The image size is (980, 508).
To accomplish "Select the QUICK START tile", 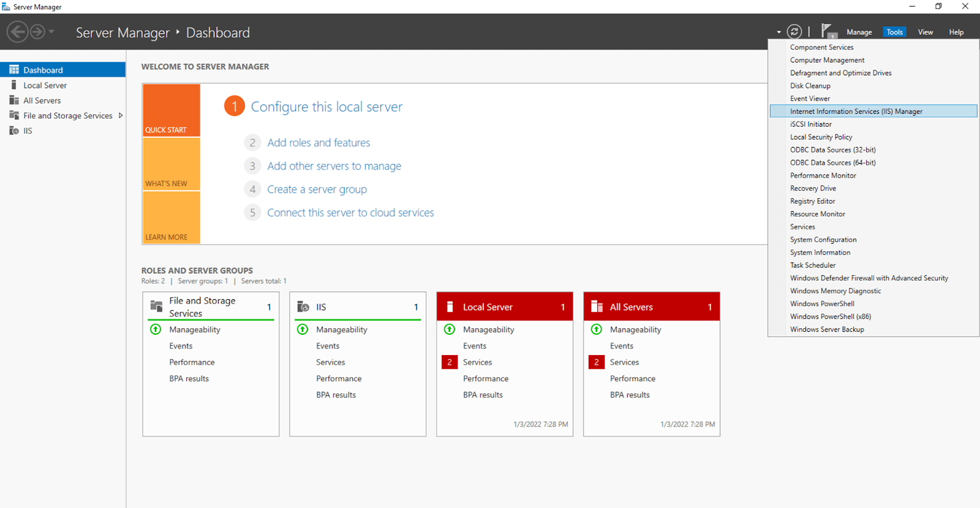I will (x=171, y=110).
